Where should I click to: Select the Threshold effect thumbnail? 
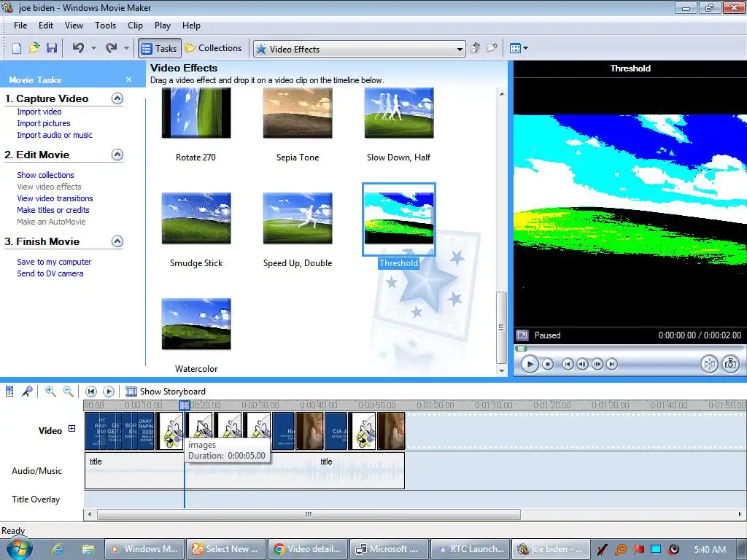399,219
